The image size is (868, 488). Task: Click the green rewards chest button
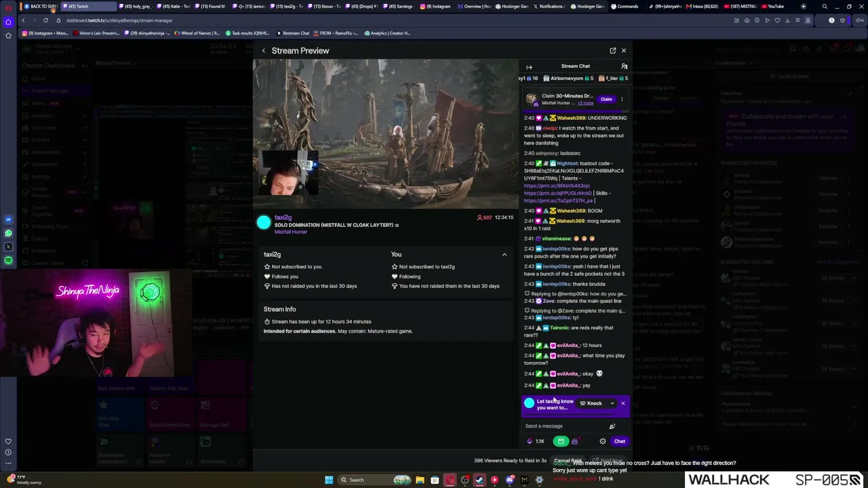(561, 441)
